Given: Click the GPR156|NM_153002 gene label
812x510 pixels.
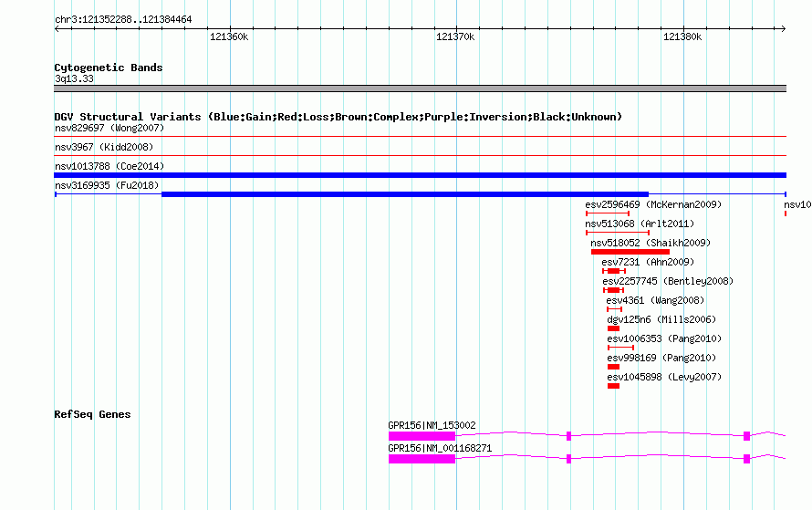Looking at the screenshot, I should (432, 425).
